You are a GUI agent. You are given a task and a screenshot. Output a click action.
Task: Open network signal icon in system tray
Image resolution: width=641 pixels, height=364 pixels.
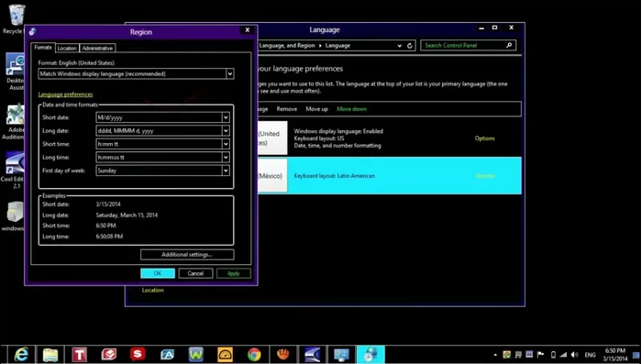click(x=563, y=355)
